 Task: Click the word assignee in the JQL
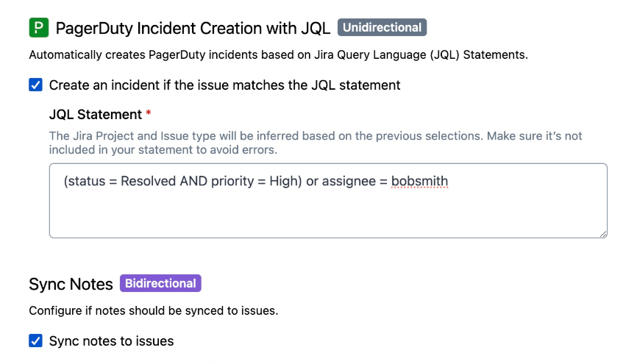point(349,181)
